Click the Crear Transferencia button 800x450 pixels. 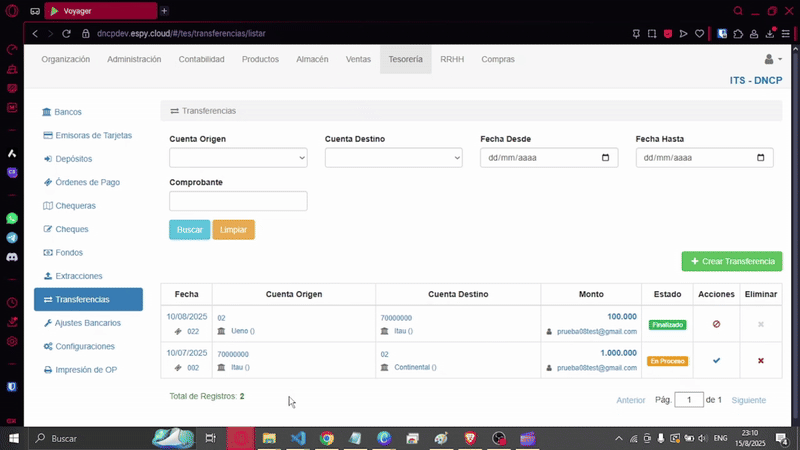pyautogui.click(x=731, y=261)
